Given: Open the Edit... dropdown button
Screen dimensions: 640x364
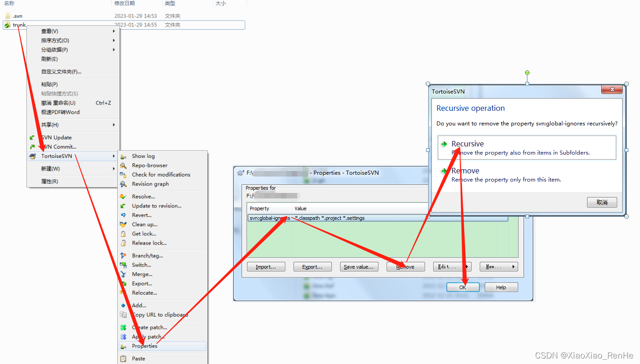Looking at the screenshot, I should pos(452,267).
